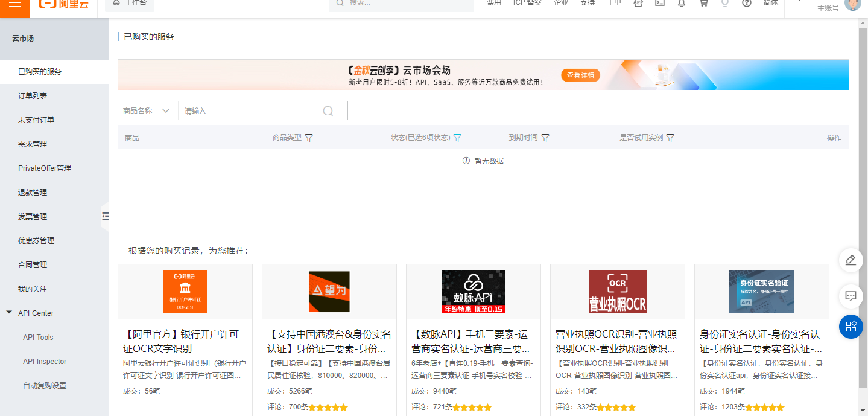Image resolution: width=868 pixels, height=416 pixels.
Task: Open the shopping cart icon
Action: [703, 3]
